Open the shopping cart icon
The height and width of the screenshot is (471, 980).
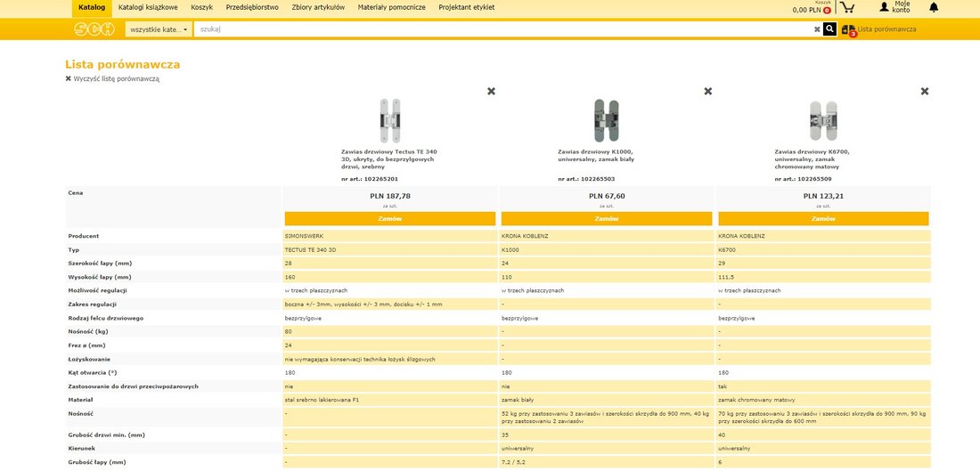click(847, 7)
